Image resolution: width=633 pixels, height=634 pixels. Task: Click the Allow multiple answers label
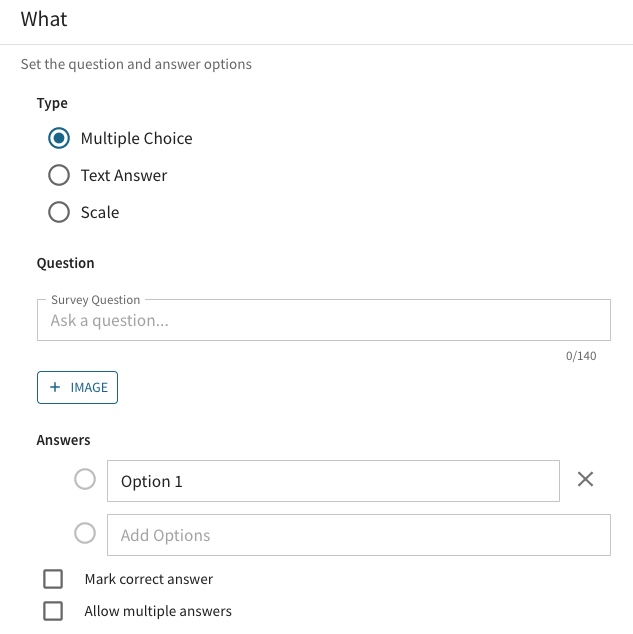click(x=158, y=611)
